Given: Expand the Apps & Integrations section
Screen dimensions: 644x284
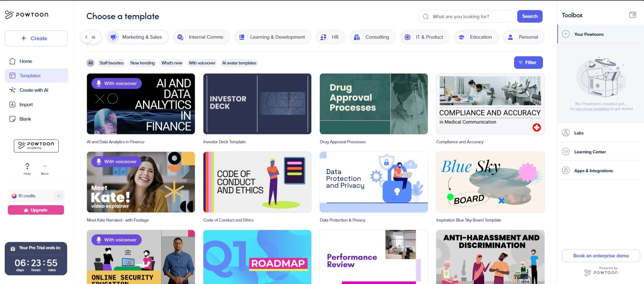Looking at the screenshot, I should 601,171.
